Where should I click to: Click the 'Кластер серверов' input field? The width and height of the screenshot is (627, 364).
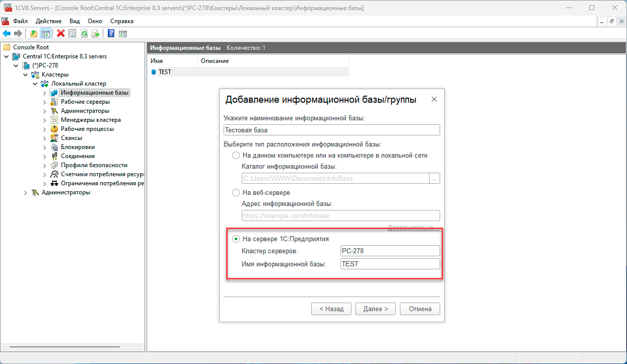[390, 251]
